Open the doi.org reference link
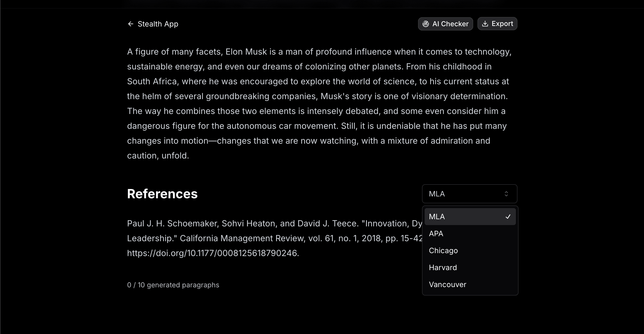Screen dimensions: 644x334 [213, 253]
